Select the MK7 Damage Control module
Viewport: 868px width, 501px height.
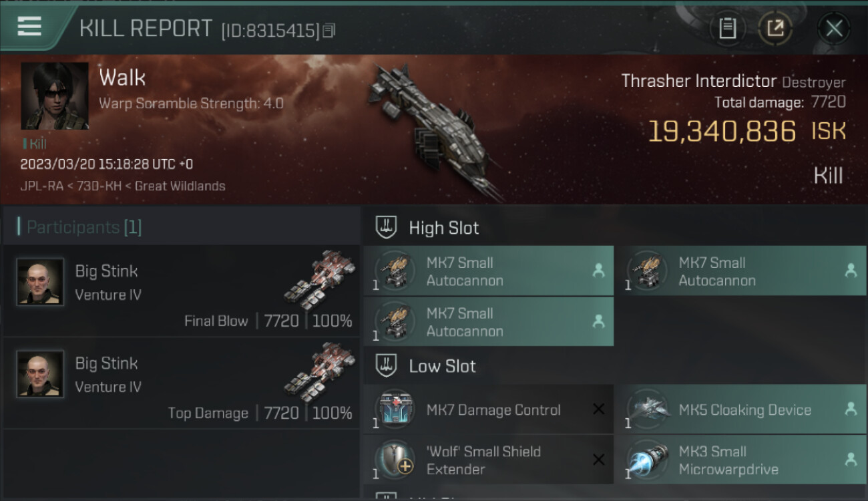(x=489, y=409)
